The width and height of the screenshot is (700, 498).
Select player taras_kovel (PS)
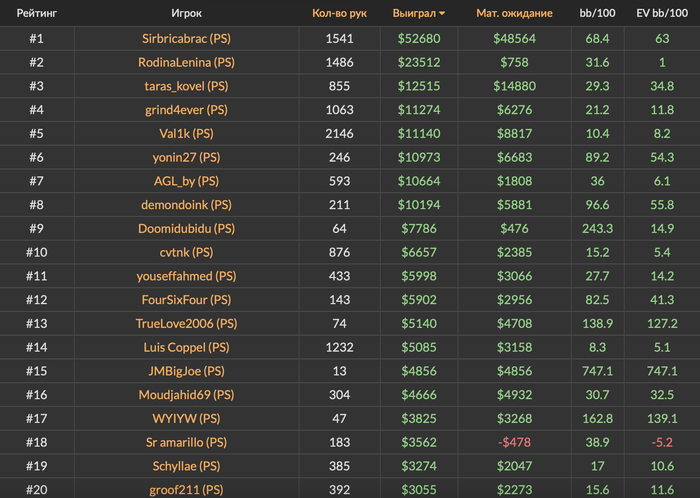(x=186, y=86)
